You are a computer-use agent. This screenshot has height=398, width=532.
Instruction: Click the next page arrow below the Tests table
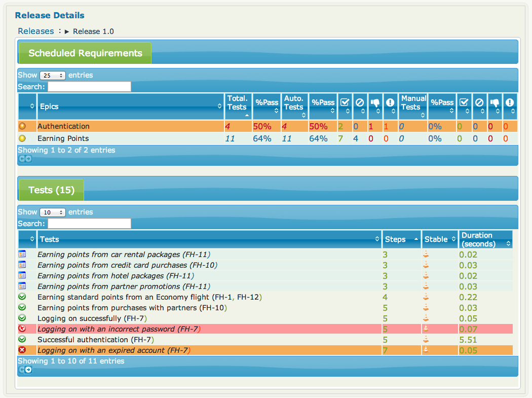28,370
